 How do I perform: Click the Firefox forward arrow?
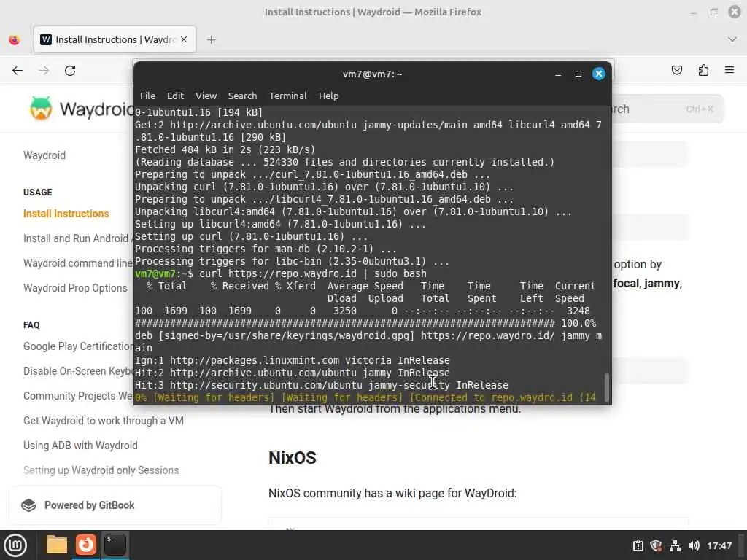44,71
